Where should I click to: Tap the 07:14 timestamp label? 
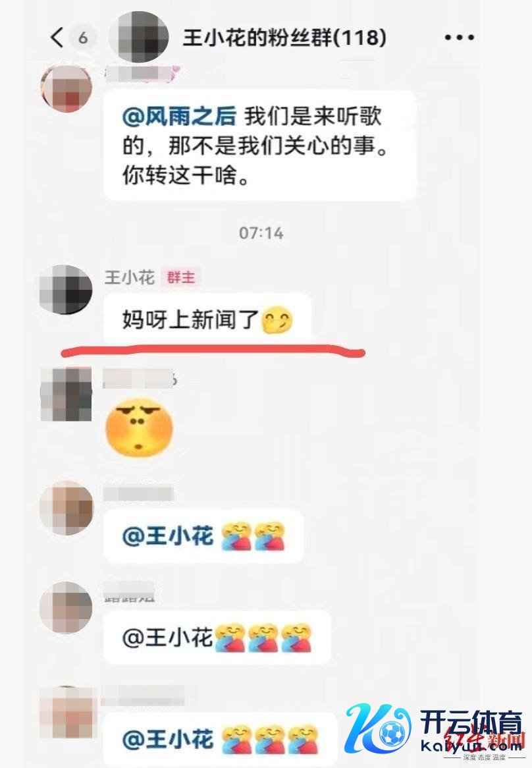261,233
